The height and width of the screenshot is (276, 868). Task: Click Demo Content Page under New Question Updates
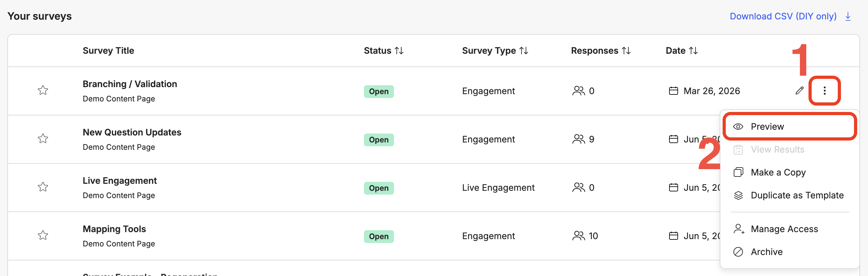click(119, 147)
